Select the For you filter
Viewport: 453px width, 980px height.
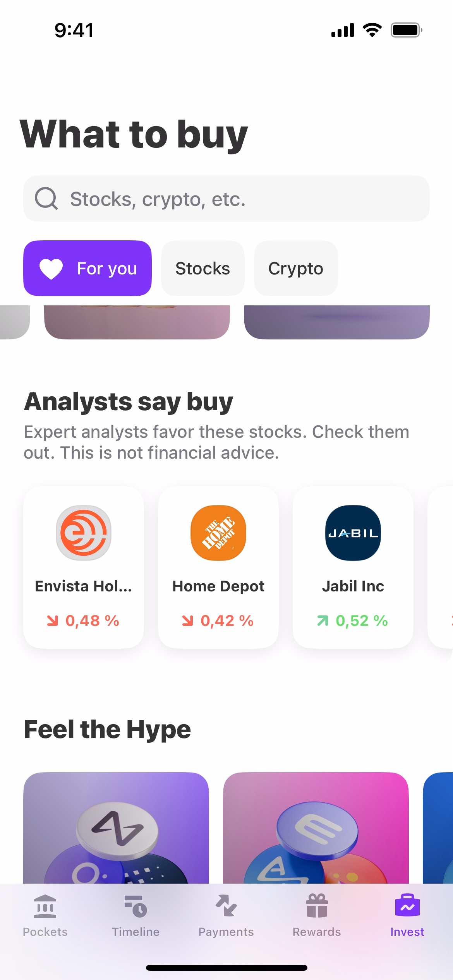(x=88, y=268)
